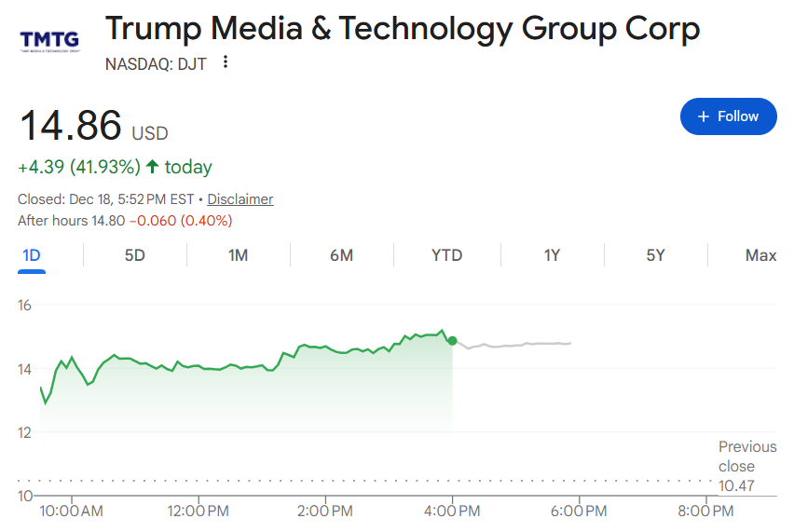Click the TMTG company logo

49,40
